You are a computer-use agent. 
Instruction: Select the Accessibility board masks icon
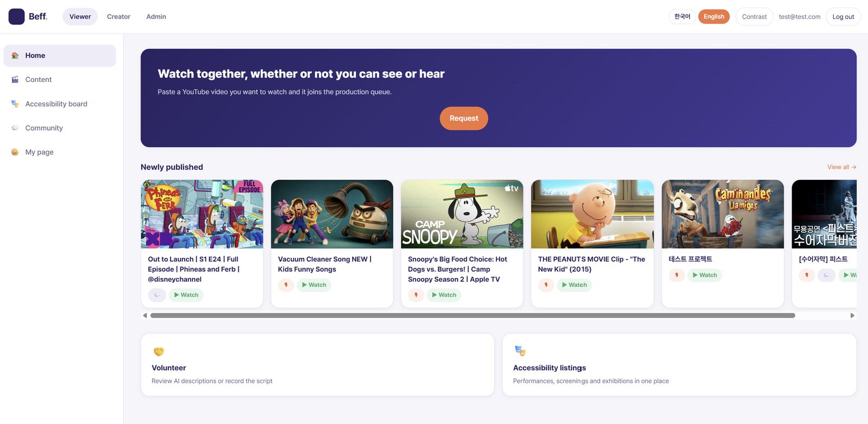[15, 104]
